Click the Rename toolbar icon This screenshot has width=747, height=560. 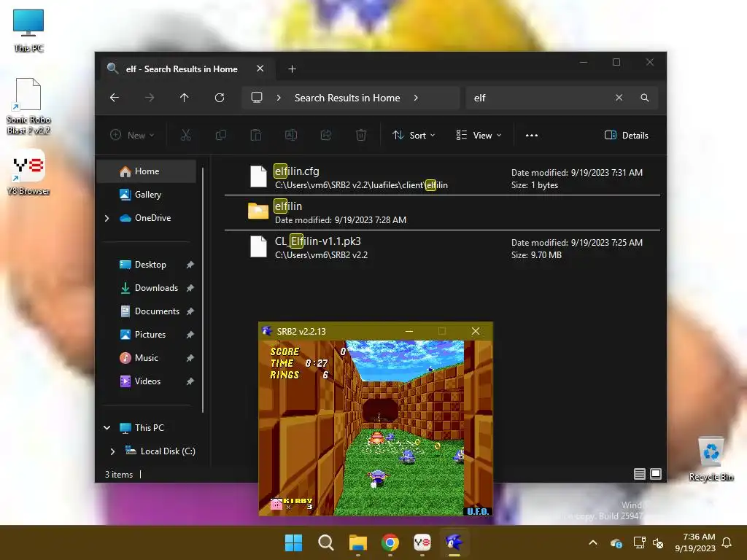(291, 135)
